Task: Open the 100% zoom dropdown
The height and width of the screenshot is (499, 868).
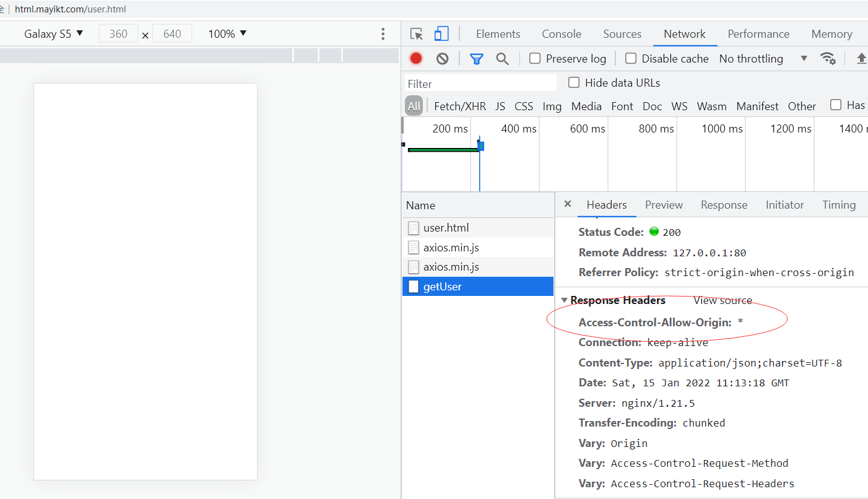Action: (227, 34)
